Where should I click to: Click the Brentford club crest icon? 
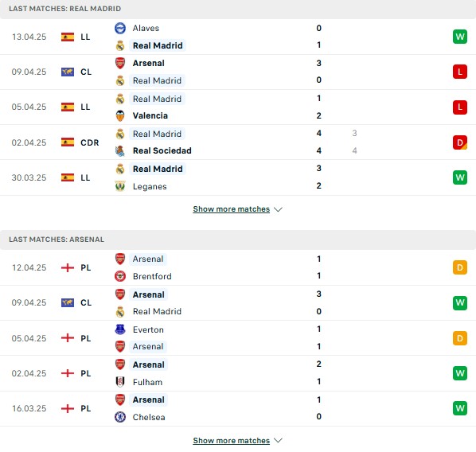click(x=120, y=276)
